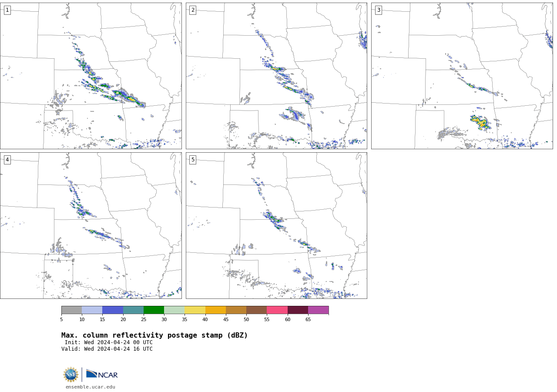
Task: Click the NSF logo icon
Action: tap(71, 375)
